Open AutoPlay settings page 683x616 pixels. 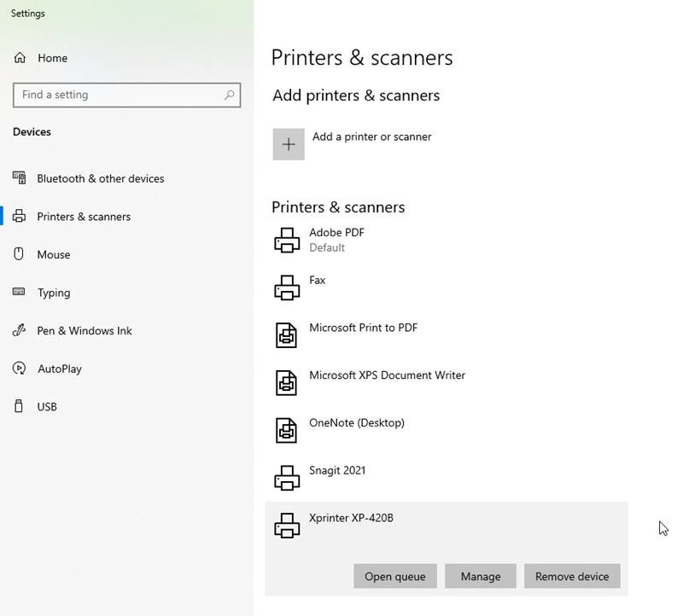[60, 369]
